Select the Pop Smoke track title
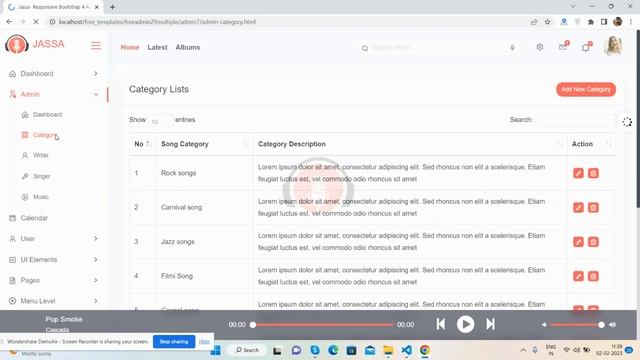 pos(64,319)
